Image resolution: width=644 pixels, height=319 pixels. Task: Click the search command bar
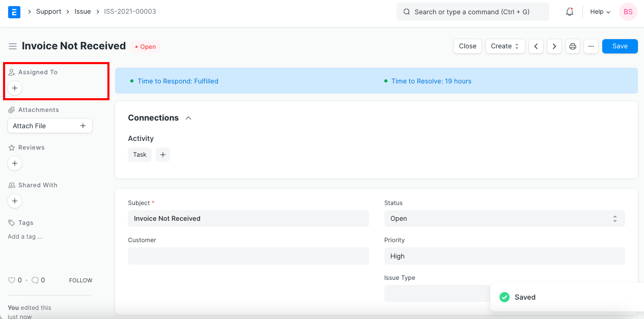472,11
